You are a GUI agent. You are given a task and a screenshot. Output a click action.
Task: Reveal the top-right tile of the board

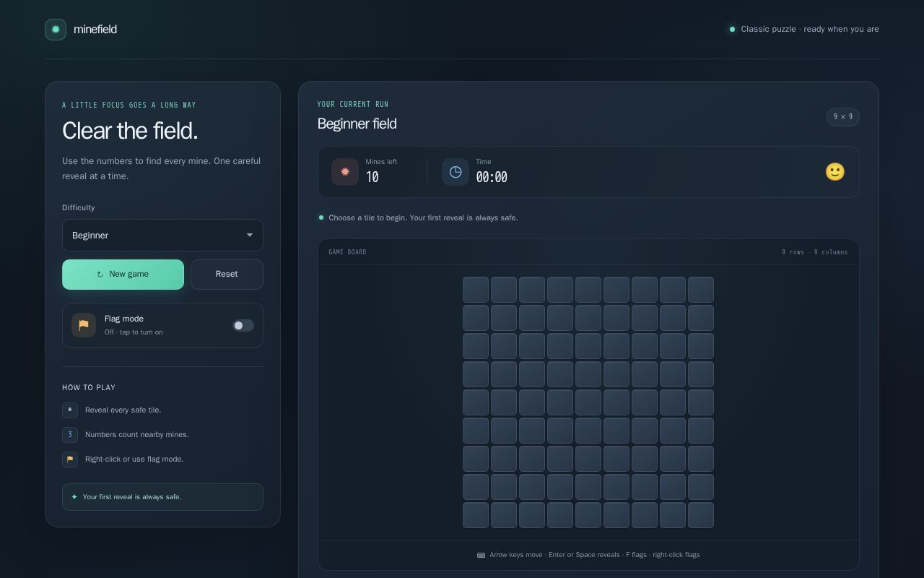[701, 290]
